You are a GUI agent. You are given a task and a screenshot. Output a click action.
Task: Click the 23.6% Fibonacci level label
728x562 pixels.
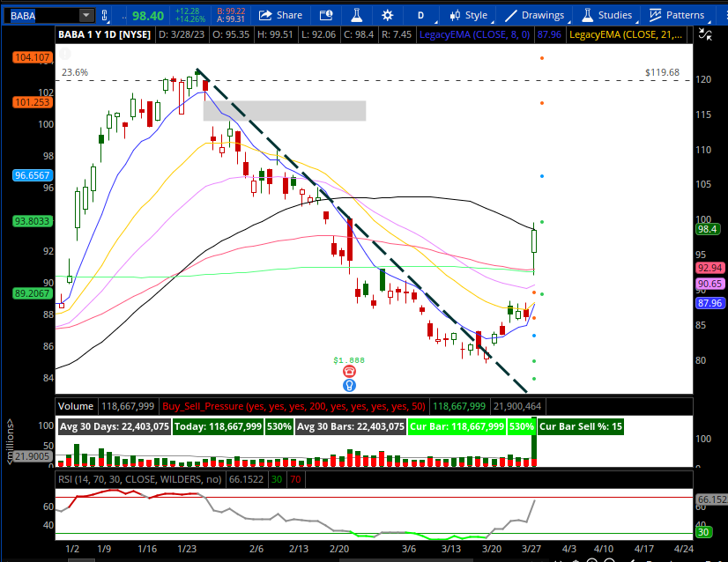tap(75, 72)
